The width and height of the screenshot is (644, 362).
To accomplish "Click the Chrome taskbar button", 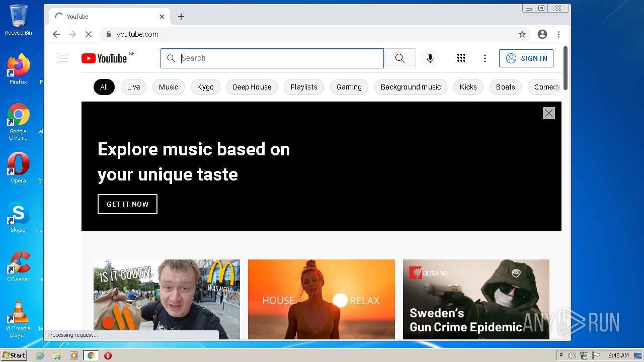I will (x=91, y=355).
